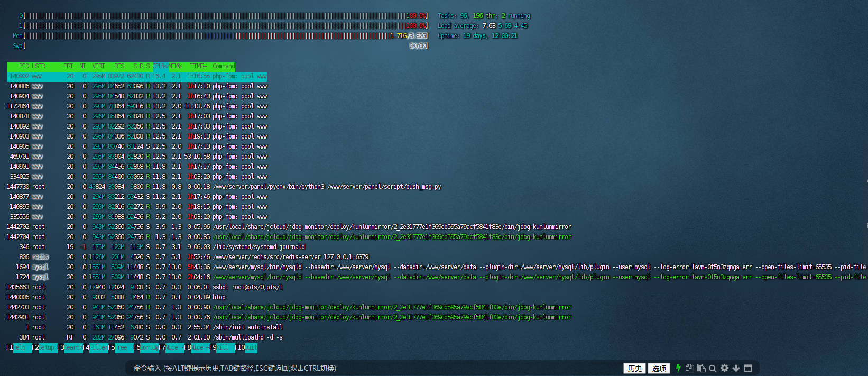This screenshot has width=868, height=376.
Task: Select python3 push_msg.py process row
Action: 224,187
